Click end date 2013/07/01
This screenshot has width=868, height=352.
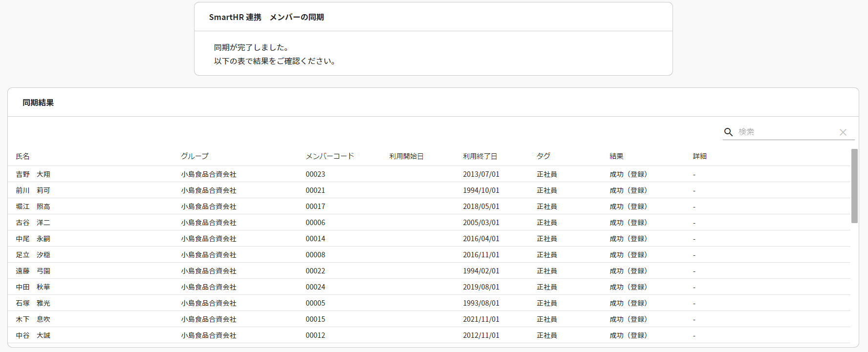pyautogui.click(x=481, y=174)
